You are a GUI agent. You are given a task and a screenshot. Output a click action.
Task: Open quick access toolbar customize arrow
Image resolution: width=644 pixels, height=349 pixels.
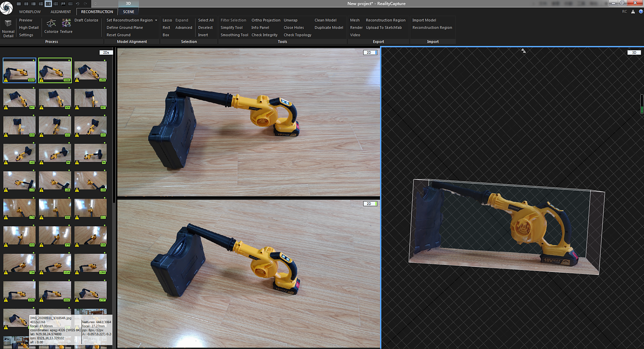pyautogui.click(x=95, y=4)
